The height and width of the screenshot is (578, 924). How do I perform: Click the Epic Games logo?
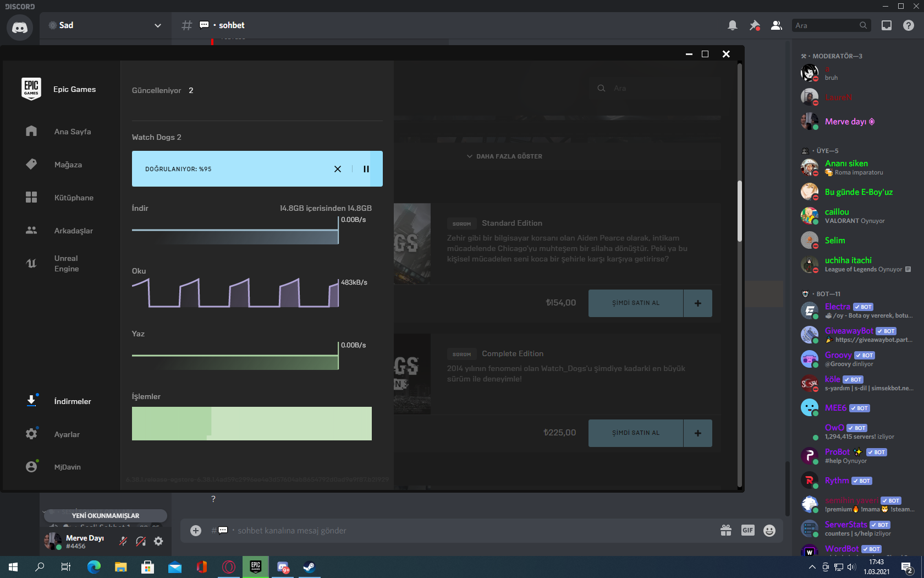[31, 89]
